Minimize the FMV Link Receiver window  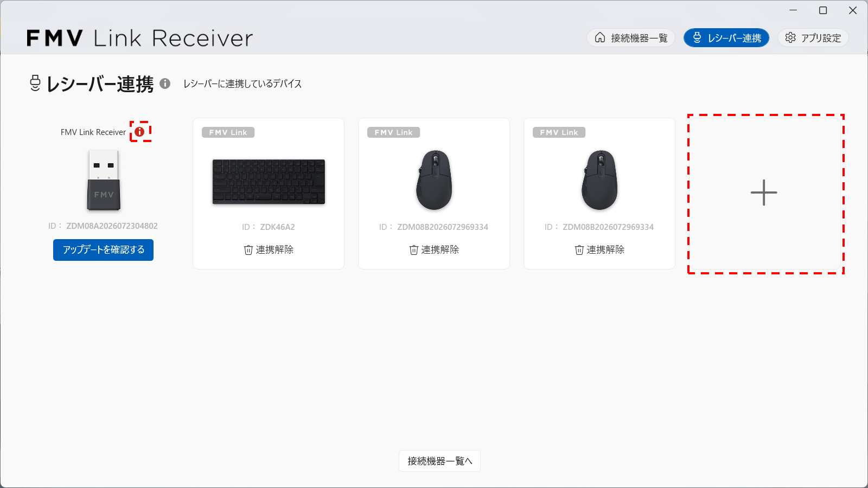[793, 10]
